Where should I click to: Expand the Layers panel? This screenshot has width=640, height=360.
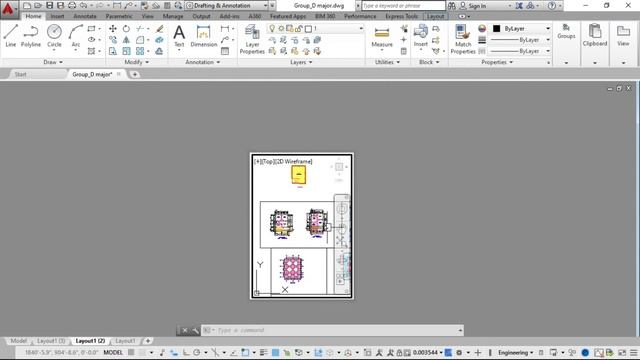click(301, 62)
